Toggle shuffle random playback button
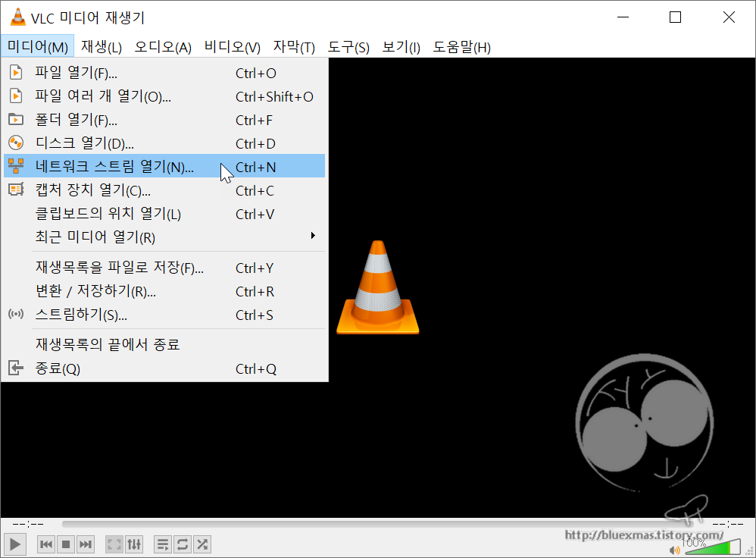This screenshot has height=558, width=756. 202,544
